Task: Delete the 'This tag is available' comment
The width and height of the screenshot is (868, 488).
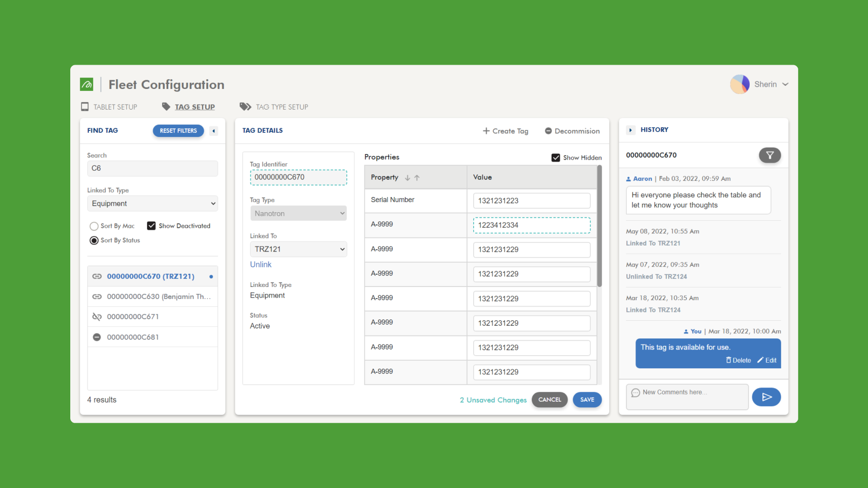Action: pos(738,360)
